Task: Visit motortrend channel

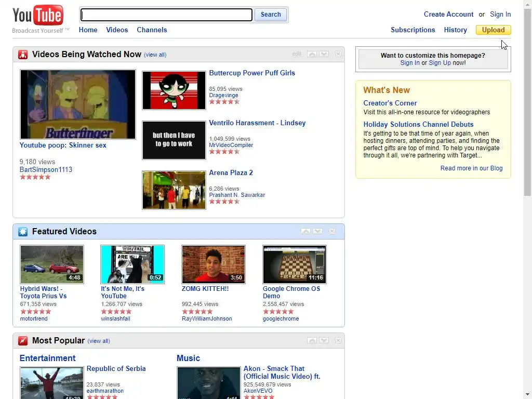Action: pos(34,318)
